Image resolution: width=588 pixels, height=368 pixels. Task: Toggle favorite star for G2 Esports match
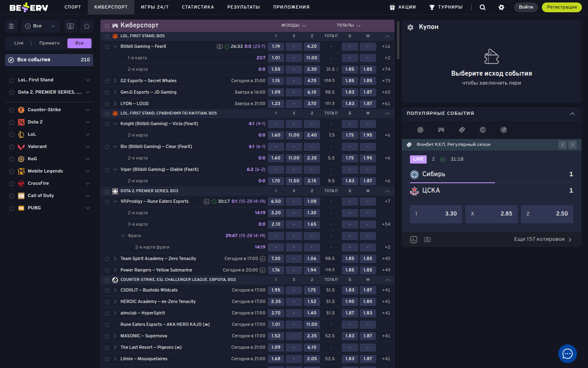[107, 81]
